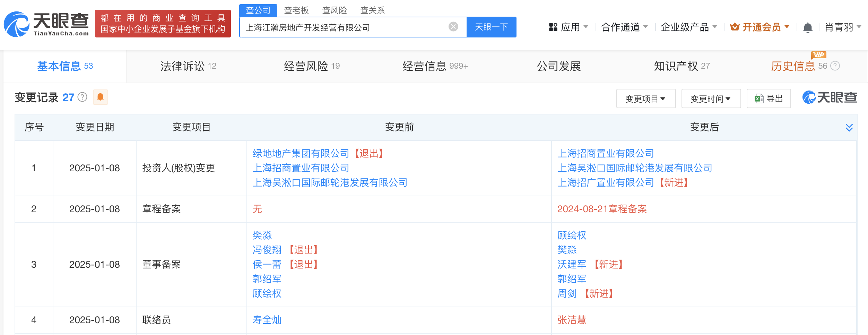The image size is (868, 335).
Task: Open user menu 肖青羽
Action: (843, 27)
